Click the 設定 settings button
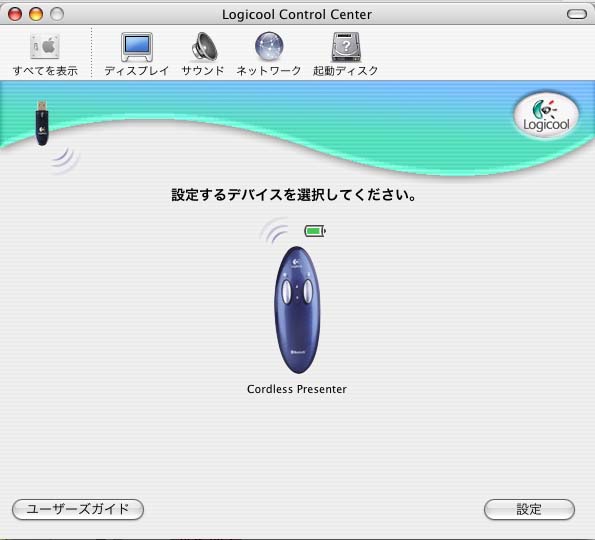The image size is (595, 540). pos(529,509)
